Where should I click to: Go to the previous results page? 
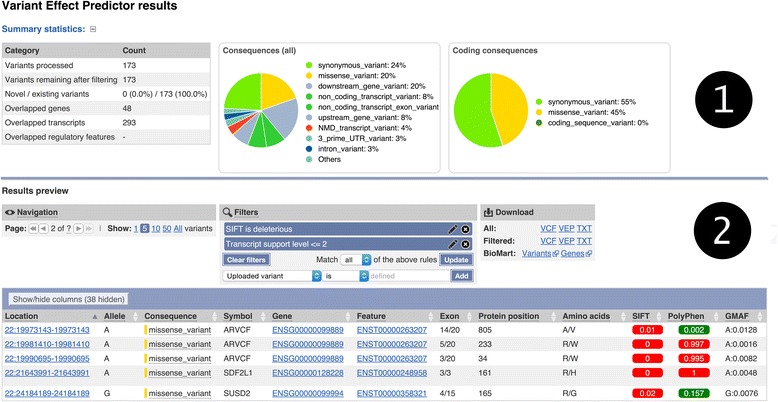click(x=41, y=228)
